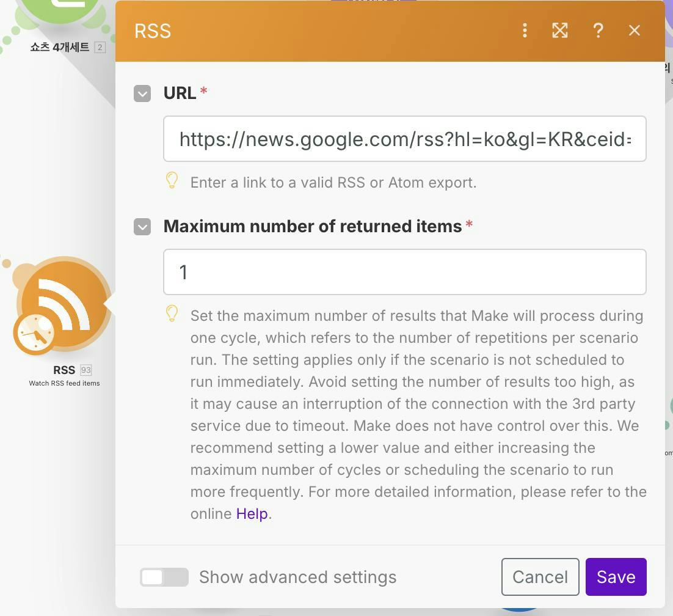Select the orange RSS module on canvas

pyautogui.click(x=64, y=304)
